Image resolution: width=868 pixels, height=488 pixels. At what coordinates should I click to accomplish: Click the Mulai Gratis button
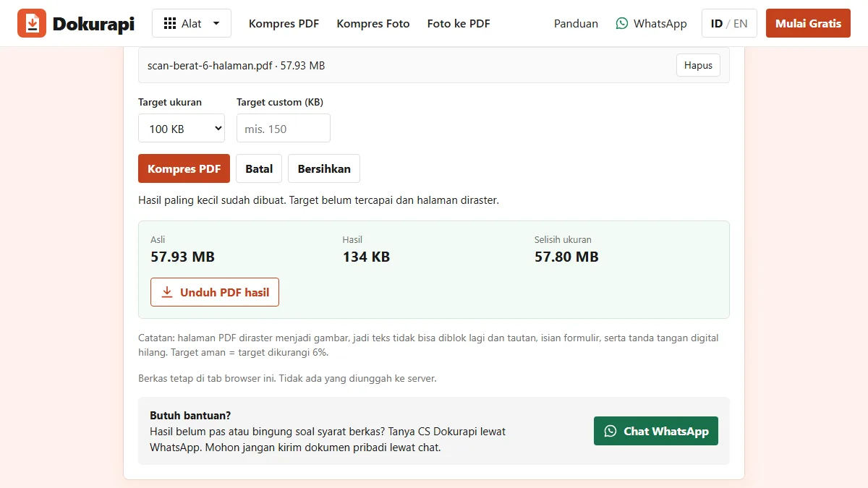pos(808,23)
